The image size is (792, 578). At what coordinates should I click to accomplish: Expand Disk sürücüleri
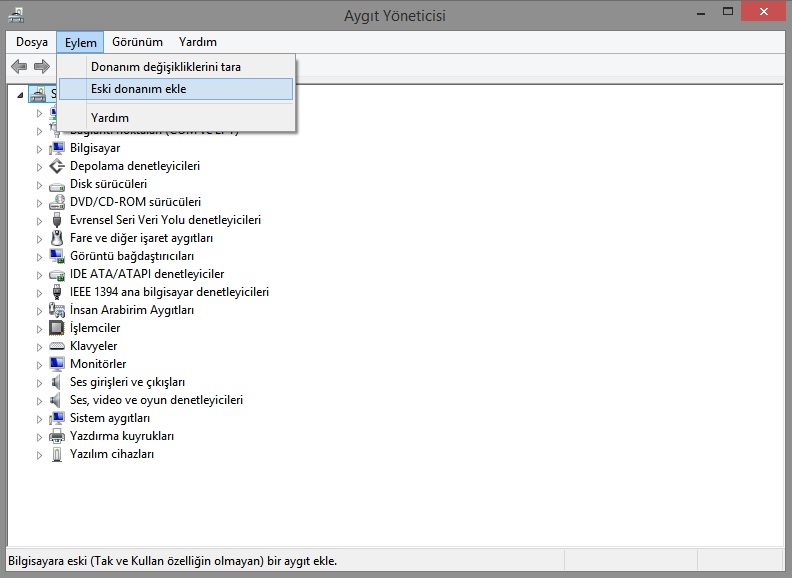pyautogui.click(x=39, y=185)
